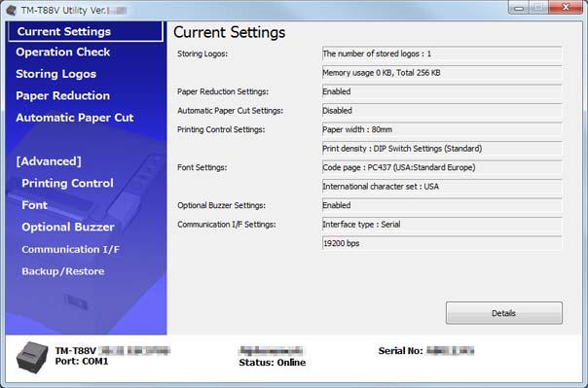Close the TM-T88V Utility window
This screenshot has width=588, height=388.
566,8
